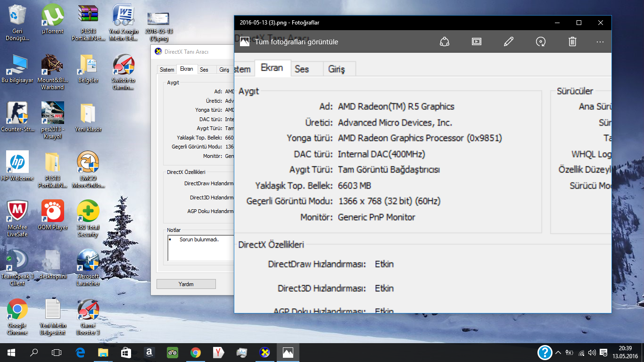Switch to Photos app taskbar button

[288, 352]
